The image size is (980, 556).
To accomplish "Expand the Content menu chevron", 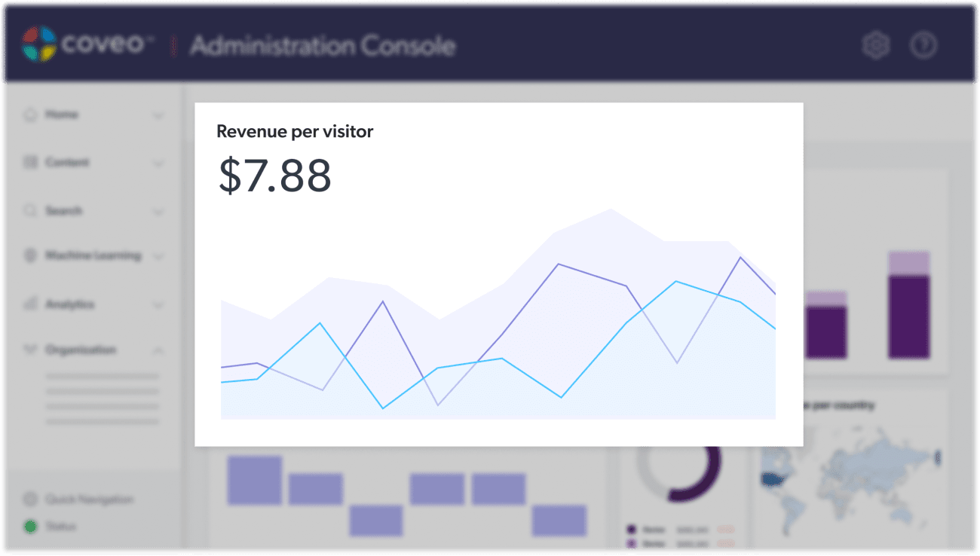I will tap(158, 163).
